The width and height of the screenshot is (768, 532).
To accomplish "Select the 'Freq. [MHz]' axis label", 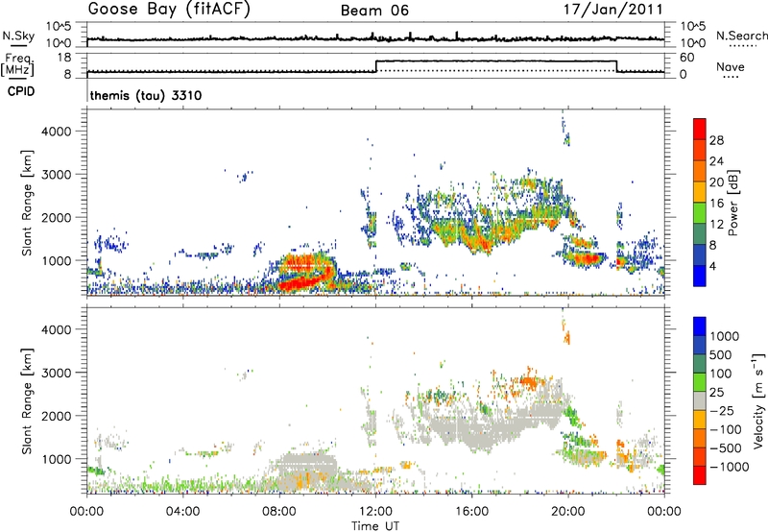I will (x=17, y=64).
